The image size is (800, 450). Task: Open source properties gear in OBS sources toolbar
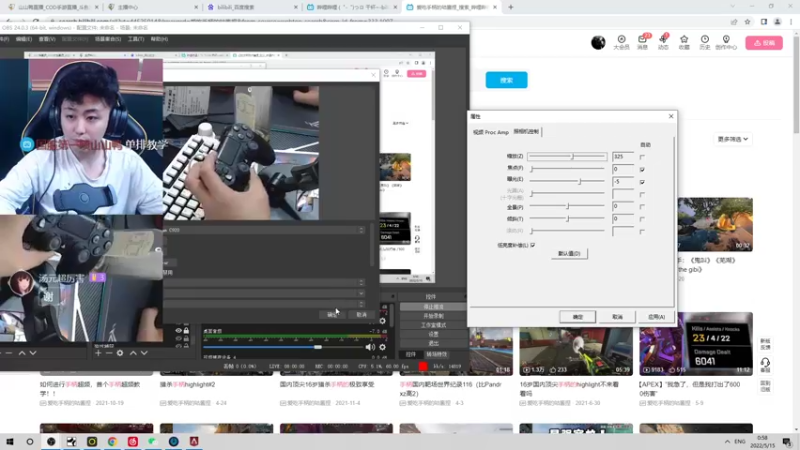point(120,353)
